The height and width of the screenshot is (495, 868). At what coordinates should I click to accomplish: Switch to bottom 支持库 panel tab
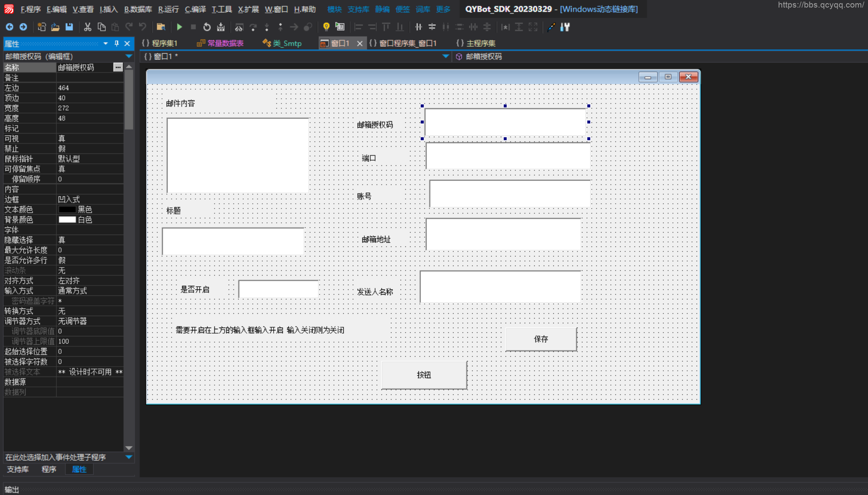coord(18,469)
